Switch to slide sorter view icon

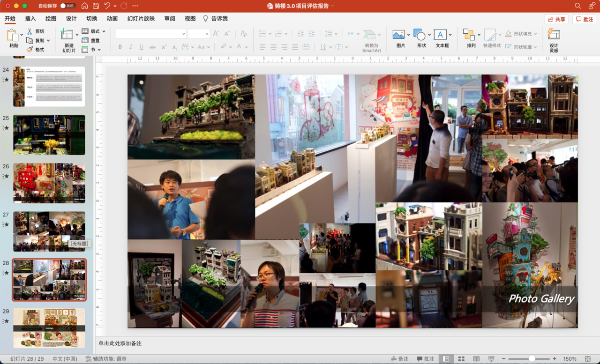click(x=461, y=359)
